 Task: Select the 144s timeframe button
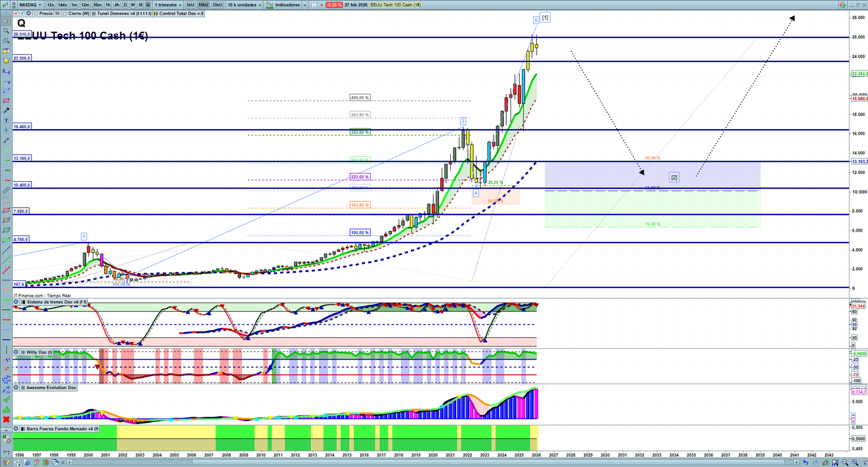[x=62, y=5]
